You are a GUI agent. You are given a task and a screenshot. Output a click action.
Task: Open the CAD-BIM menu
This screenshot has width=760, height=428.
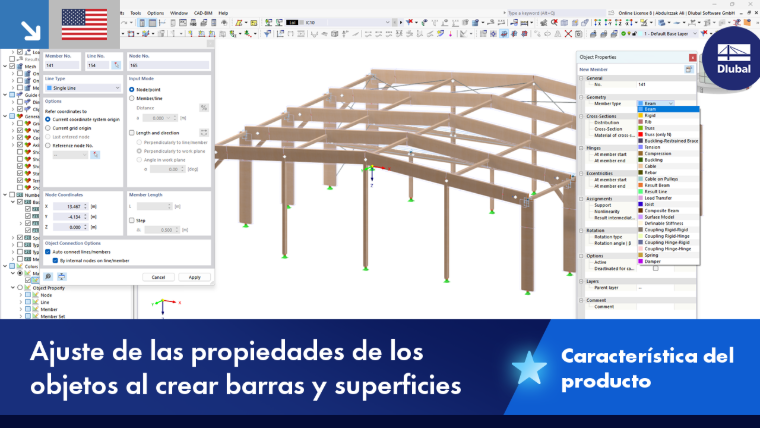pos(203,13)
